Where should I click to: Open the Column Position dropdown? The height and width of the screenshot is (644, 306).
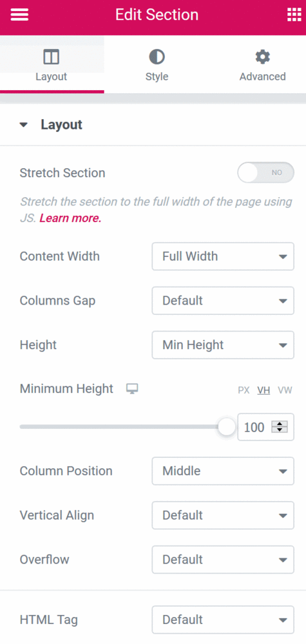pyautogui.click(x=223, y=471)
